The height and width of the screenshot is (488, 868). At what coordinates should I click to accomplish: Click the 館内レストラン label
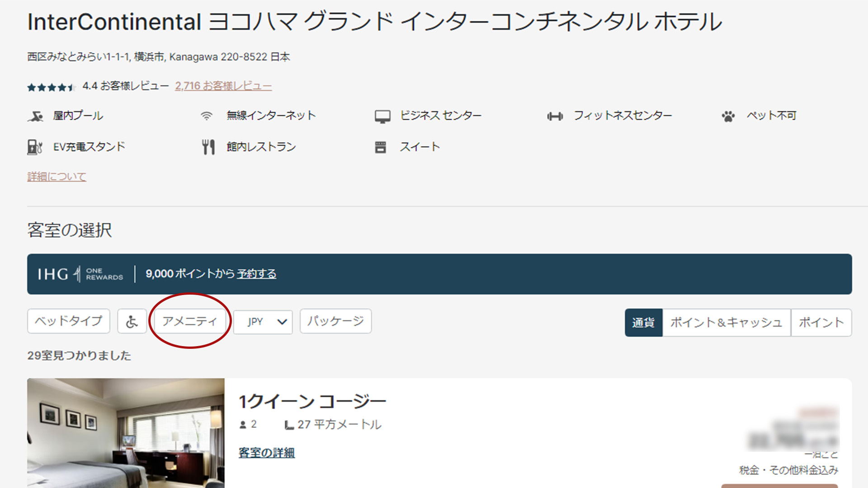click(x=261, y=147)
